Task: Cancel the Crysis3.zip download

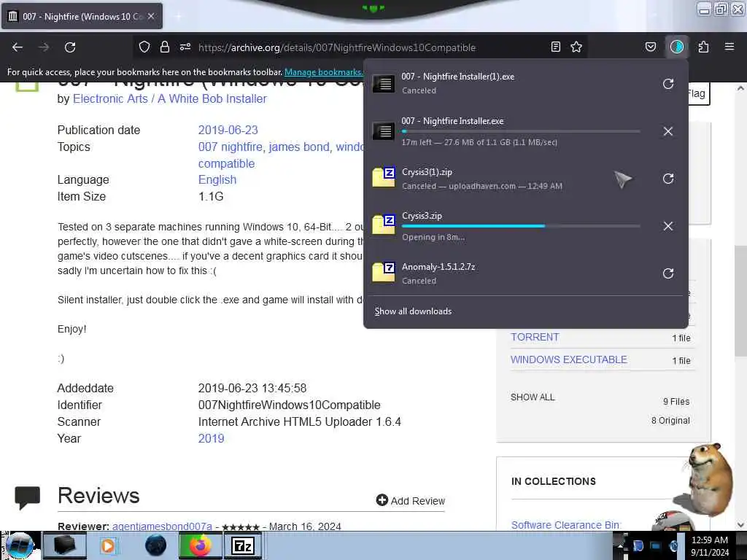Action: pos(668,226)
